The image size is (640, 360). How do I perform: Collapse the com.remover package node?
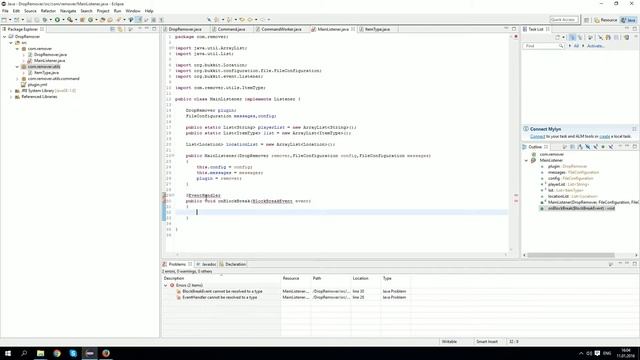[x=17, y=49]
